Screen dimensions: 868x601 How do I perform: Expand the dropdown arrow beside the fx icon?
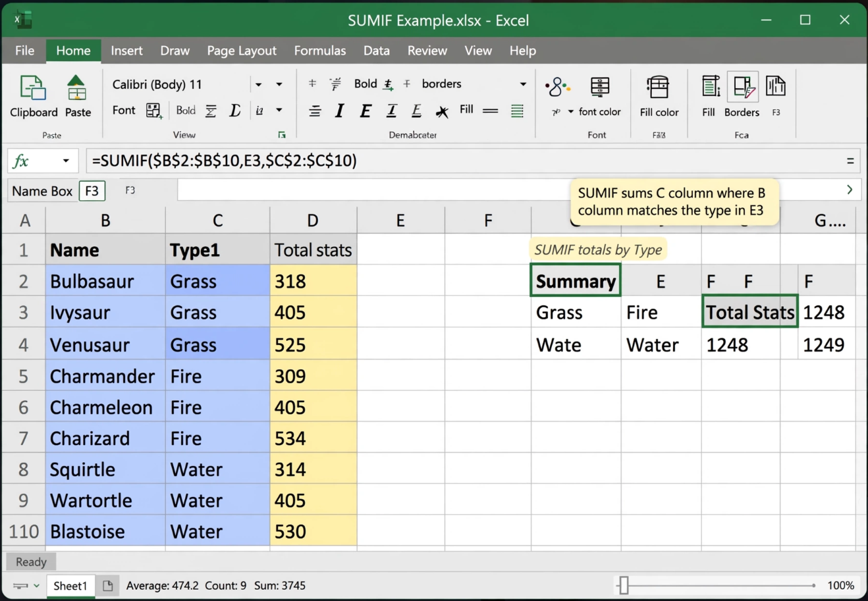[x=66, y=161]
